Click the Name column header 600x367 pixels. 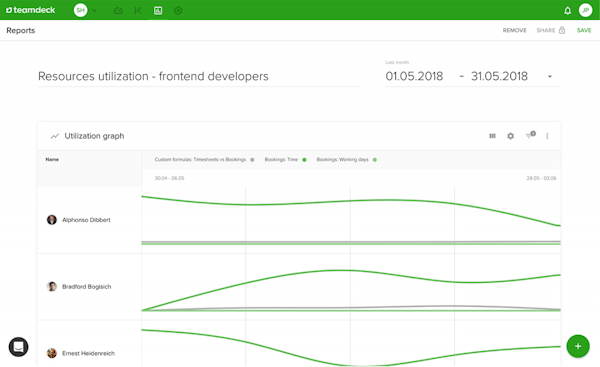[x=52, y=159]
